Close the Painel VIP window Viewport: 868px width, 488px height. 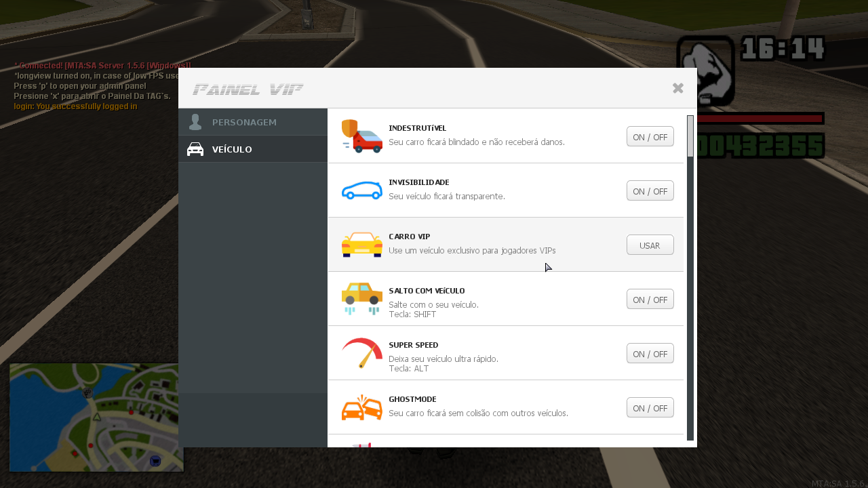point(677,87)
